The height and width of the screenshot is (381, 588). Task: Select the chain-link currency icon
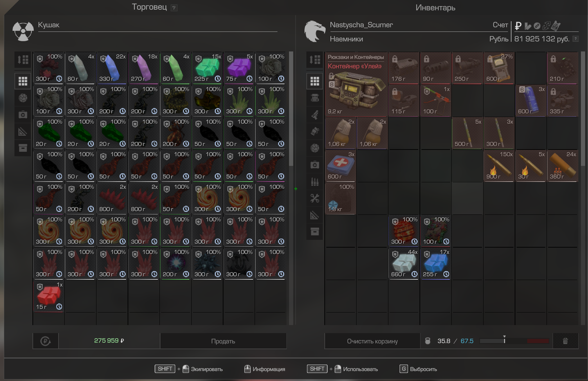(546, 26)
